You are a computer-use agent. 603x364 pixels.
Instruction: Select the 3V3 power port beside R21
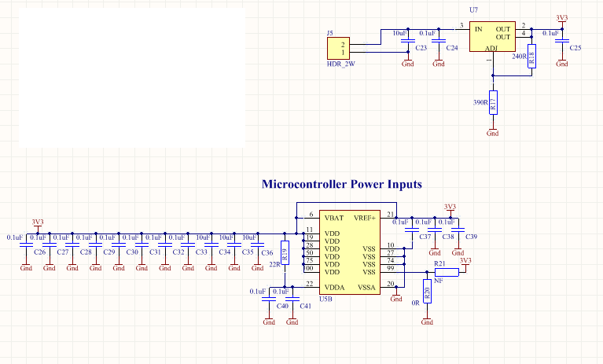pos(465,264)
